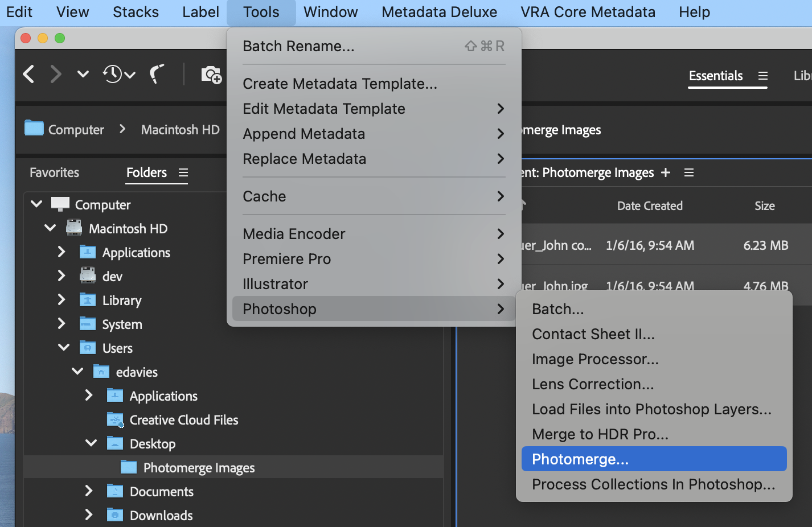The width and height of the screenshot is (812, 527).
Task: Collapse the edavies folder
Action: tap(77, 371)
